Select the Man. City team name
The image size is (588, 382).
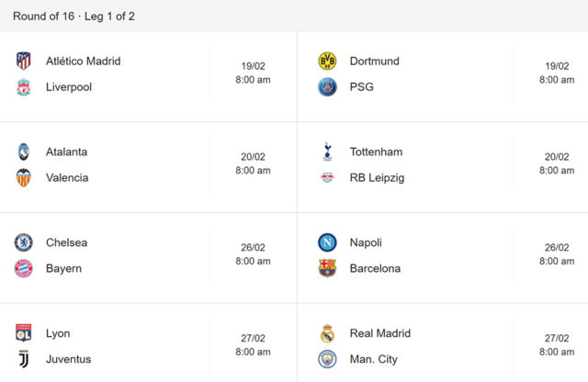[x=374, y=359]
